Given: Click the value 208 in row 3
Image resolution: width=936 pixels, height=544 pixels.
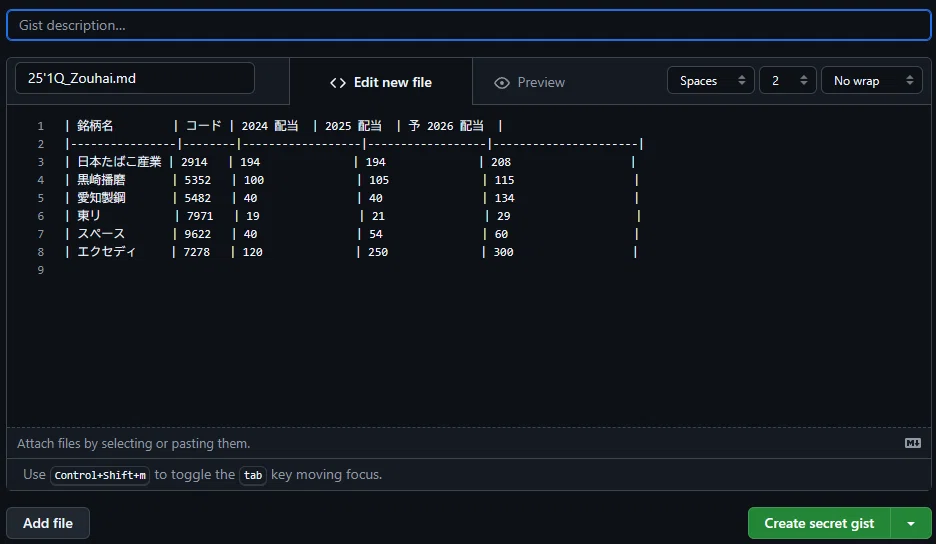Looking at the screenshot, I should [x=501, y=162].
